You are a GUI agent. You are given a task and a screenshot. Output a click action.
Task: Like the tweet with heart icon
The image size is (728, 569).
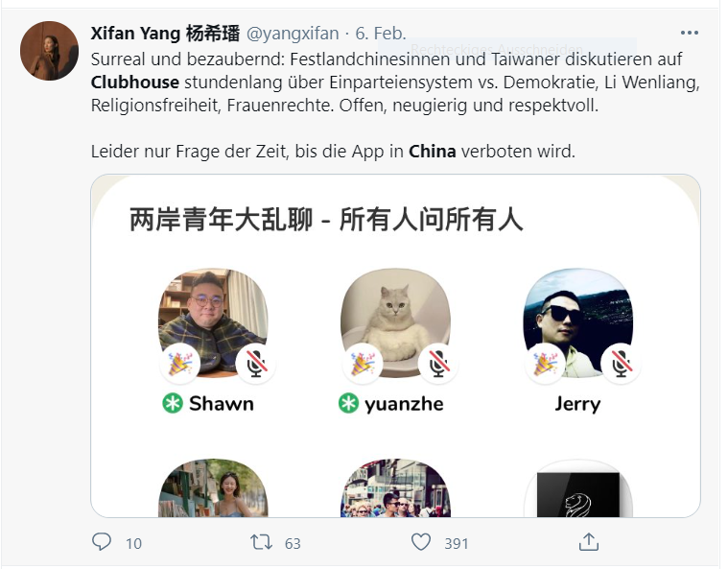421,542
